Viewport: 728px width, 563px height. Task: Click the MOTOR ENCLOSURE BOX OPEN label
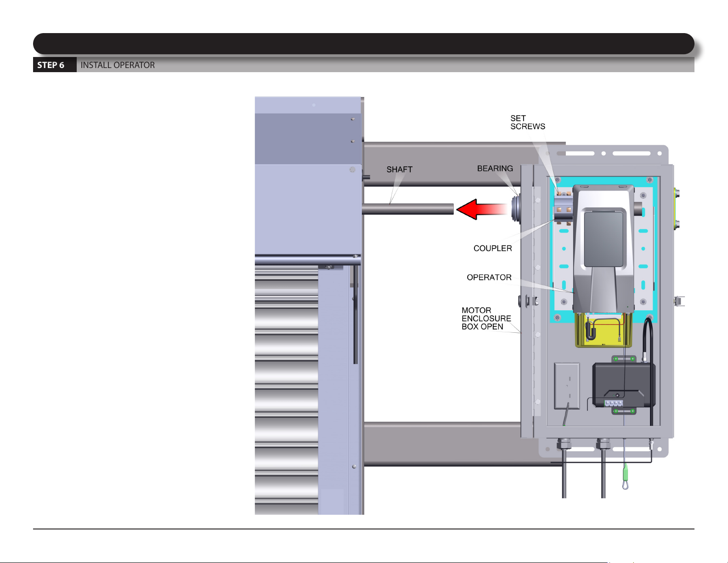[486, 318]
